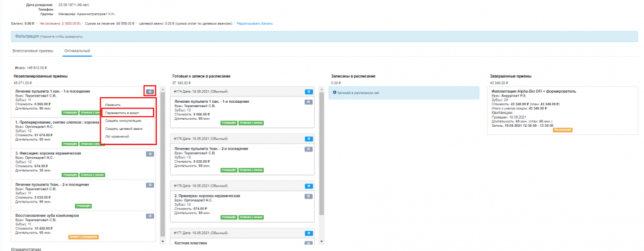This screenshot has width=644, height=251.
Task: Click Записаны в расписание column heading
Action: (x=353, y=76)
